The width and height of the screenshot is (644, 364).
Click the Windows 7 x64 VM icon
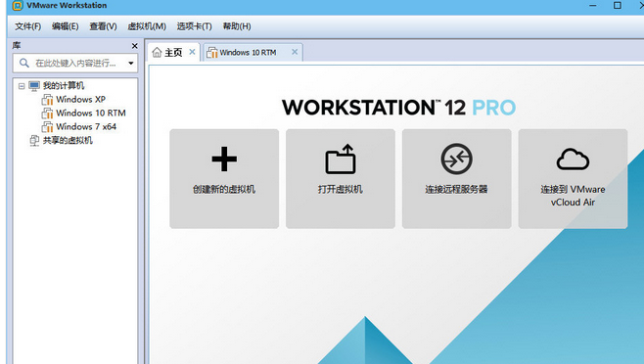click(x=48, y=127)
